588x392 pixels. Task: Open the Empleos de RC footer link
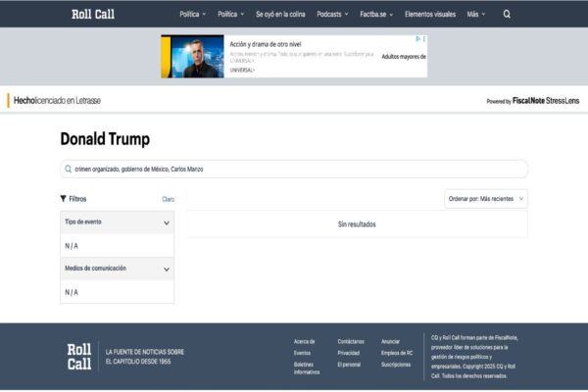[x=397, y=353]
